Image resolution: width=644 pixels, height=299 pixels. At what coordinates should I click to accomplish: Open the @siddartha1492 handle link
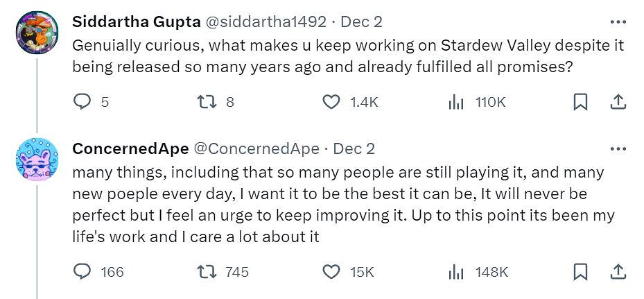coord(264,22)
